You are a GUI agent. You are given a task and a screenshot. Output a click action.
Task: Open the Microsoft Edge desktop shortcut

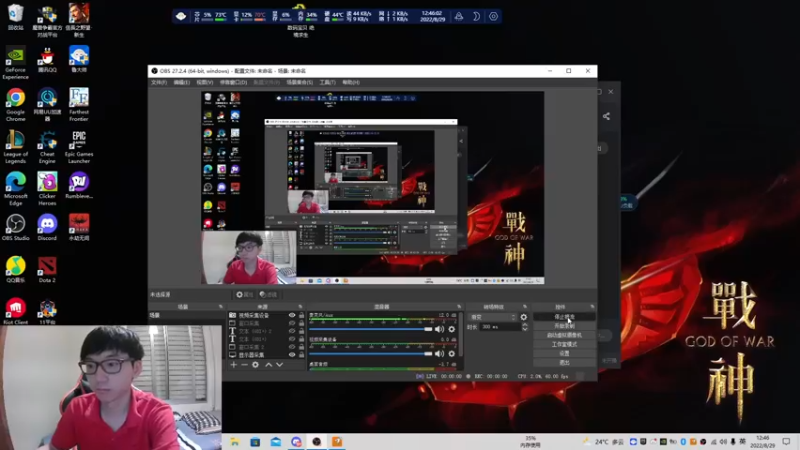(15, 189)
